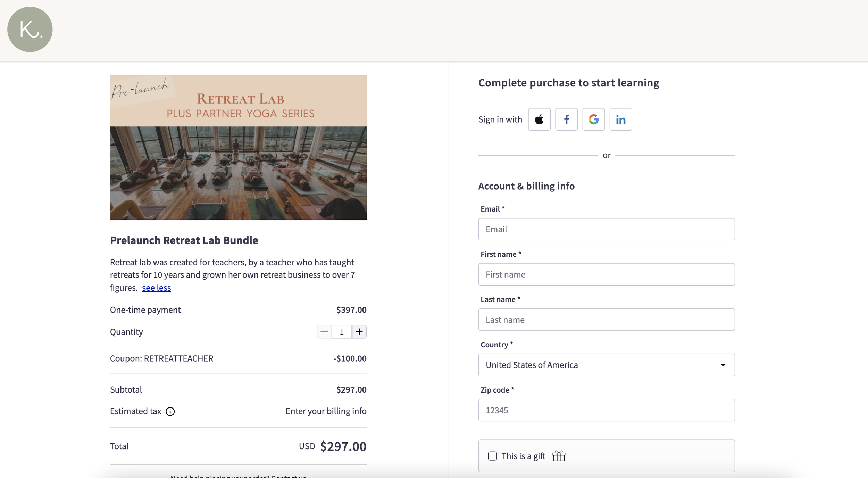Click the quantity number field
Viewport: 868px width, 478px height.
point(342,332)
